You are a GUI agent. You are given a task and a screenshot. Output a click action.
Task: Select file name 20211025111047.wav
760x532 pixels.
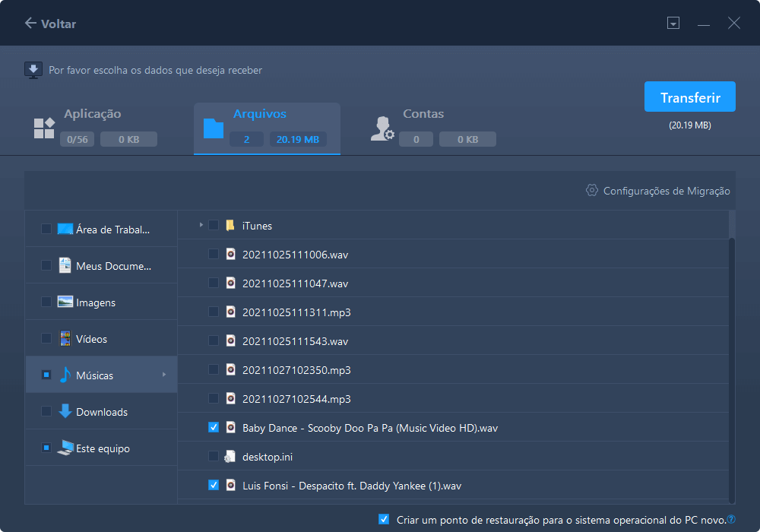[295, 283]
